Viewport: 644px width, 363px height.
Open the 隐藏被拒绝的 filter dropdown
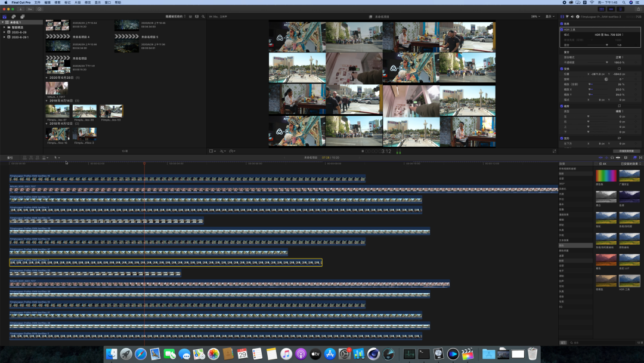coord(175,17)
